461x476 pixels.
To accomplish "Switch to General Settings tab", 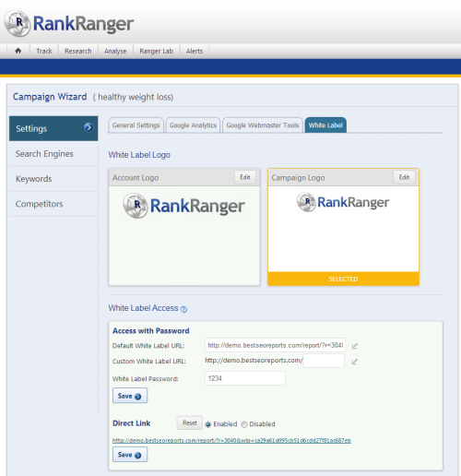I will pyautogui.click(x=136, y=125).
